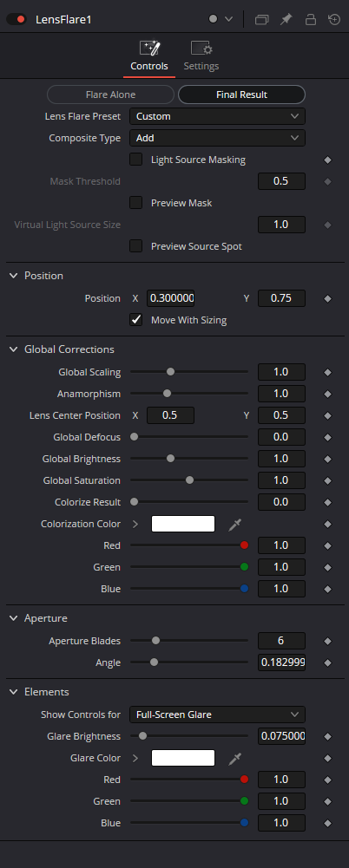349x868 pixels.
Task: Click the Position X value field
Action: click(x=171, y=297)
